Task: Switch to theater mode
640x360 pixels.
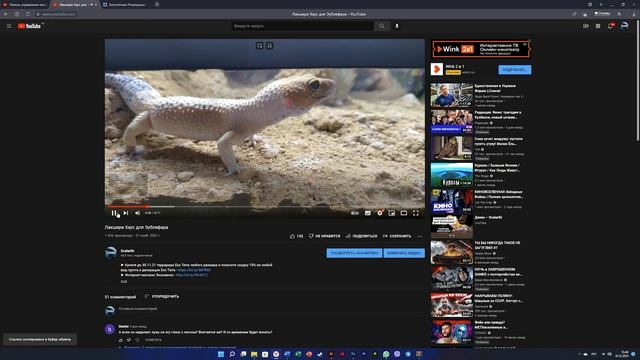Action: (404, 213)
